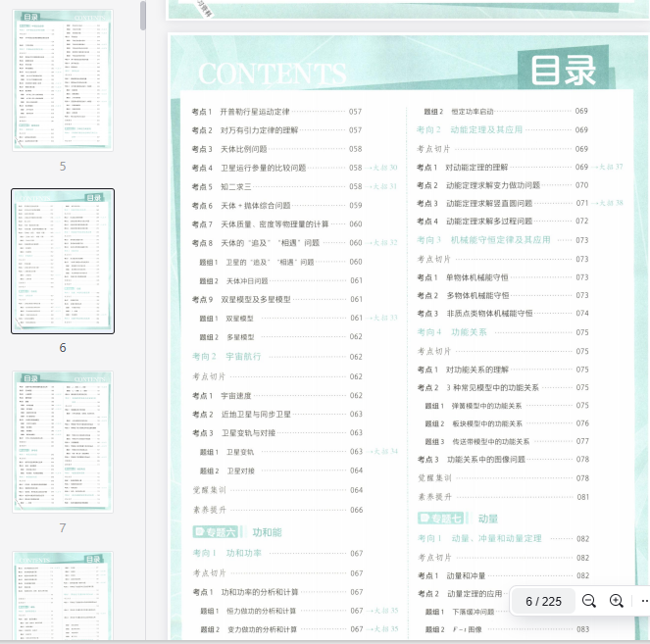
Task: Click the CONTENTS heading text
Action: [x=273, y=74]
